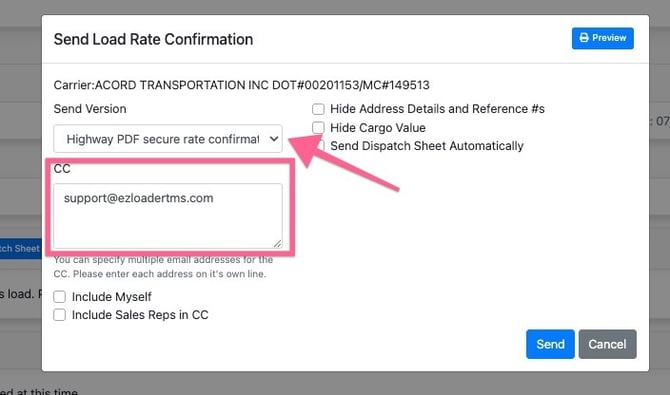The height and width of the screenshot is (395, 670).
Task: Click the CC textarea resize grip
Action: pyautogui.click(x=278, y=244)
